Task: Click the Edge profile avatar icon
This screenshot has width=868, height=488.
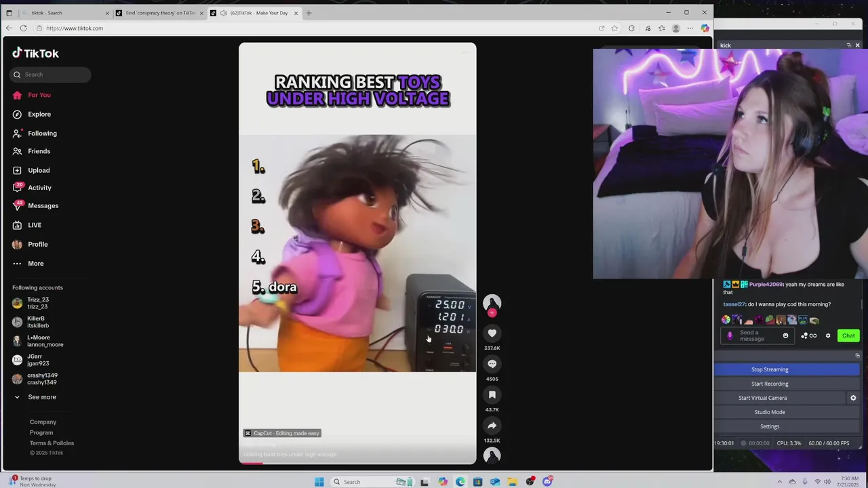Action: (676, 28)
